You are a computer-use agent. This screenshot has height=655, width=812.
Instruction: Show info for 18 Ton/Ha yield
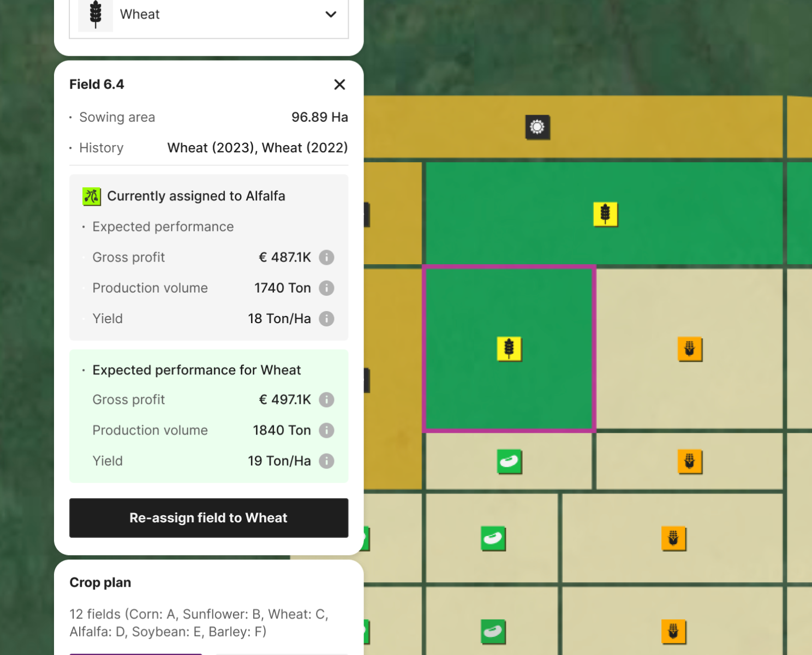(x=326, y=319)
